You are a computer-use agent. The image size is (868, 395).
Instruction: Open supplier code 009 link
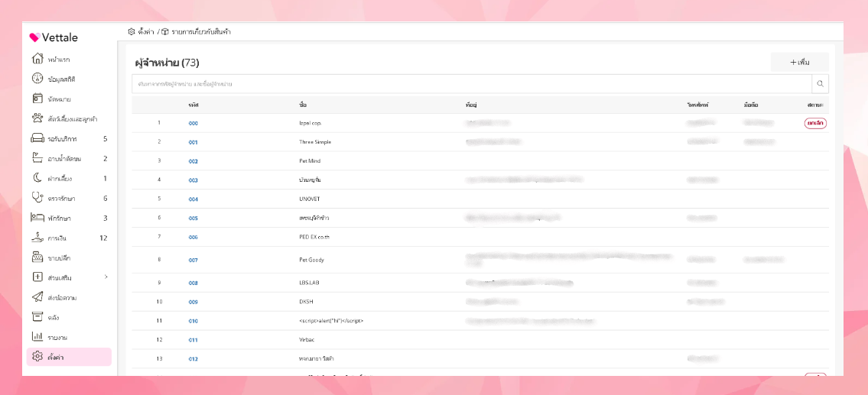193,302
